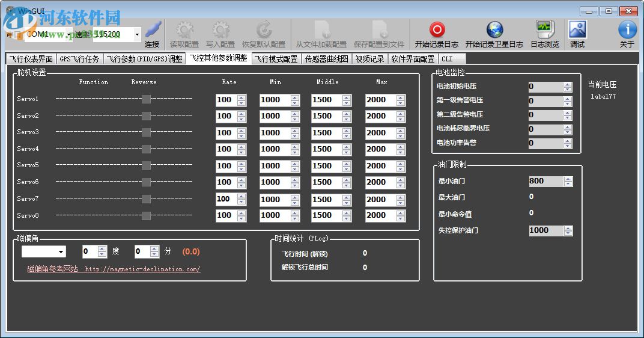Viewport: 644px width, 338px height.
Task: Switch to the 传感器曲线图 tab
Action: tap(327, 59)
